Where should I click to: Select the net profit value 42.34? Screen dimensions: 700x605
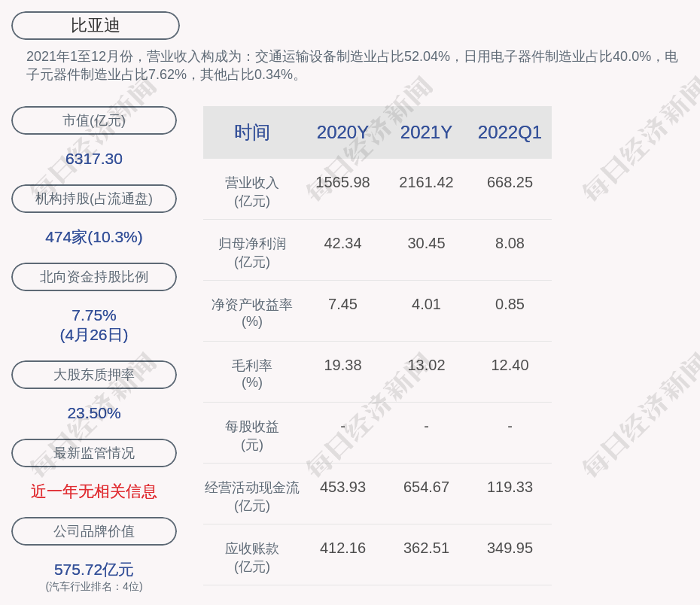[x=343, y=244]
